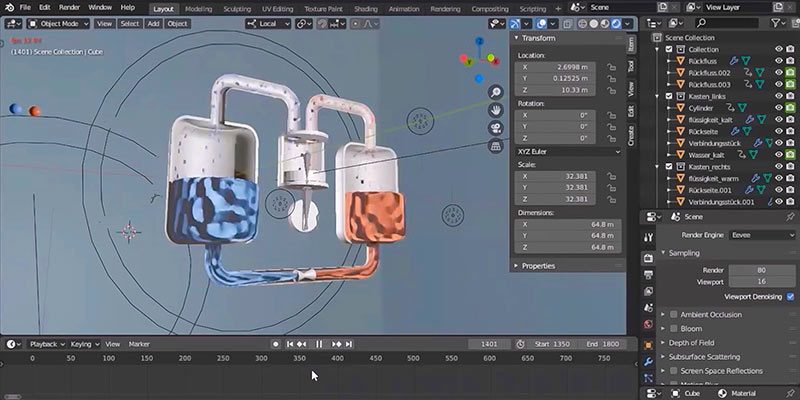This screenshot has height=400, width=800.
Task: Open the Render properties tab icon
Action: pos(648,258)
